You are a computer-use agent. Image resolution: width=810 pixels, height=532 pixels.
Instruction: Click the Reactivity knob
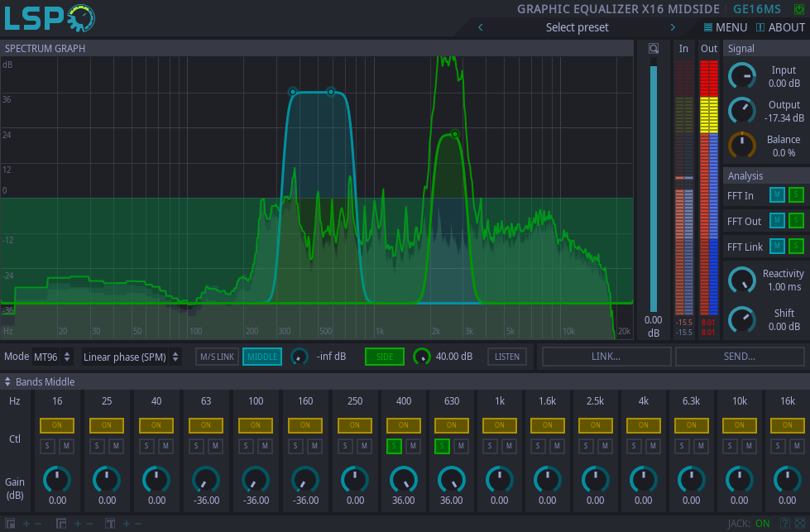[741, 280]
